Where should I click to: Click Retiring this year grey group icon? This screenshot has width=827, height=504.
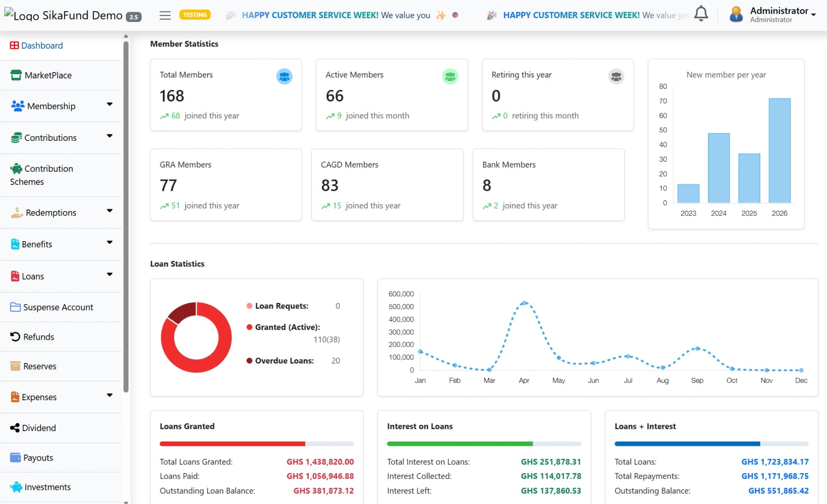(616, 77)
